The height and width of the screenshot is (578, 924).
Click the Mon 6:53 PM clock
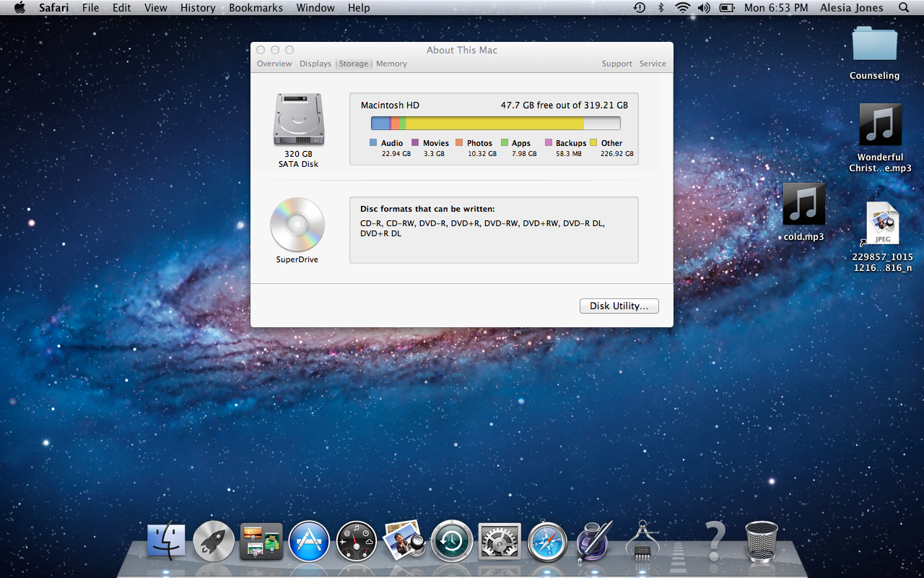point(776,8)
